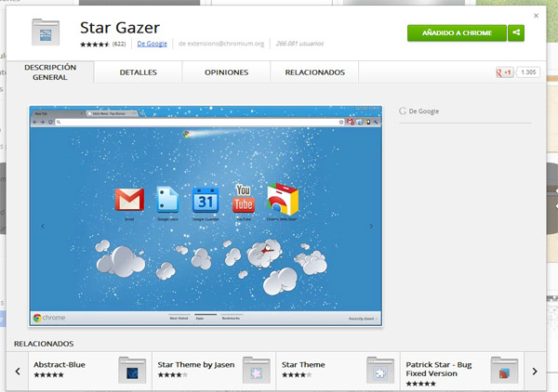Click the Google Calendar icon in preview
This screenshot has width=558, height=392.
(x=206, y=200)
